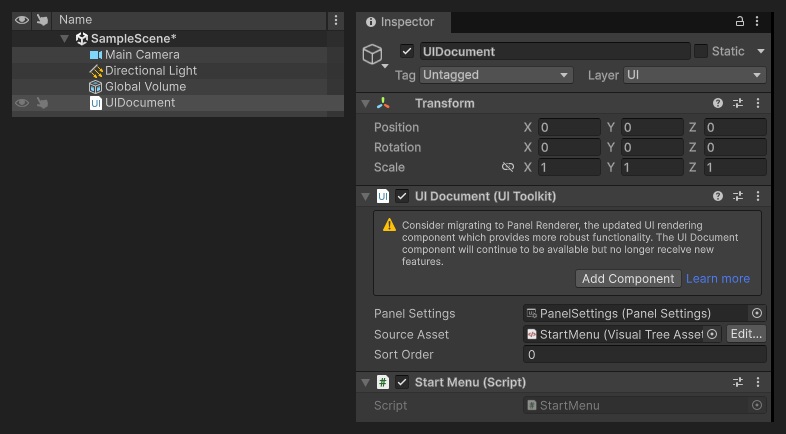Switch to the Inspector tab

pos(403,22)
